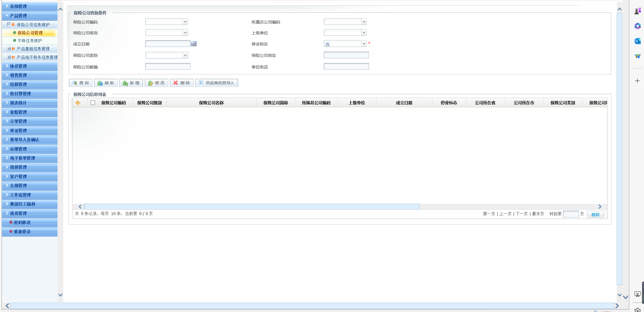Open the 订单管理 menu section

pos(30,121)
